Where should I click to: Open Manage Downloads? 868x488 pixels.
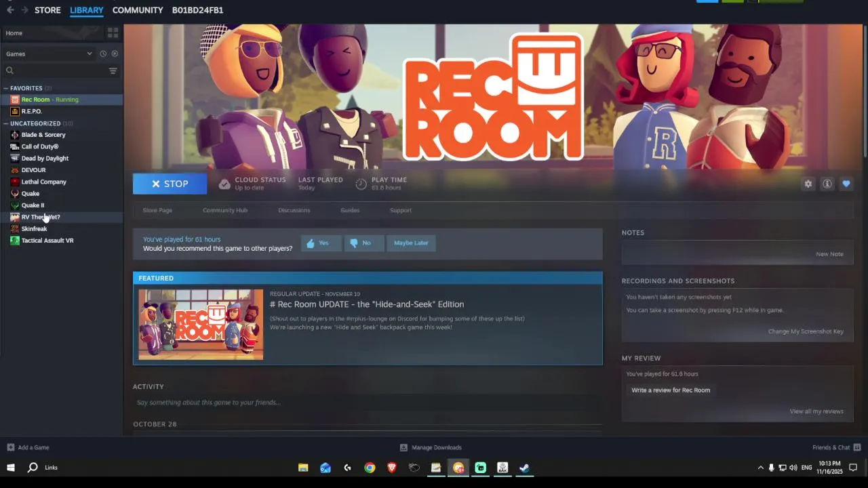pos(430,447)
